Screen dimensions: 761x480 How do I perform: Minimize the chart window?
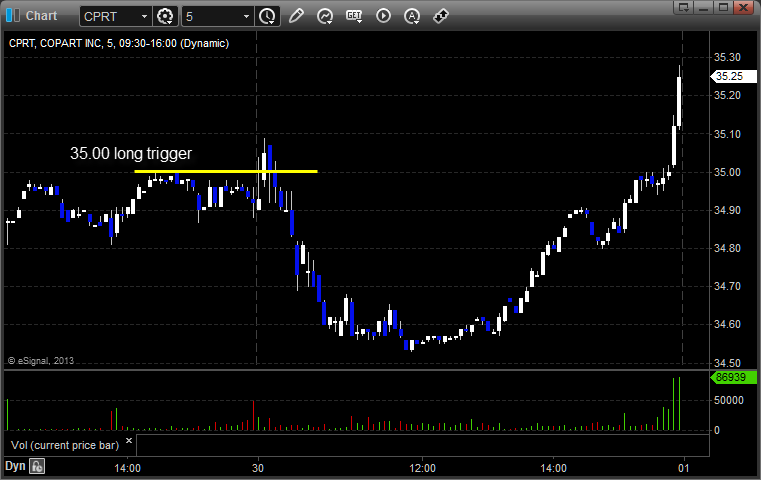click(704, 7)
